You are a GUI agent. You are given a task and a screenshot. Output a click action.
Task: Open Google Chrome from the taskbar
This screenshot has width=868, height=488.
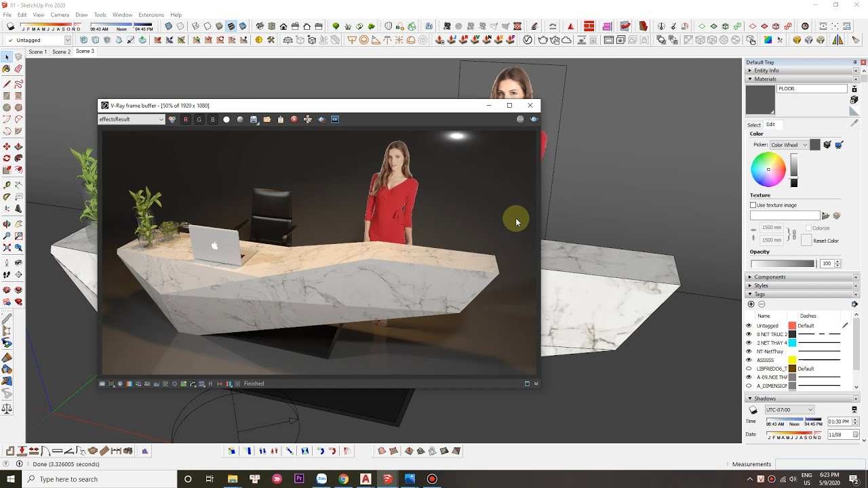(343, 479)
